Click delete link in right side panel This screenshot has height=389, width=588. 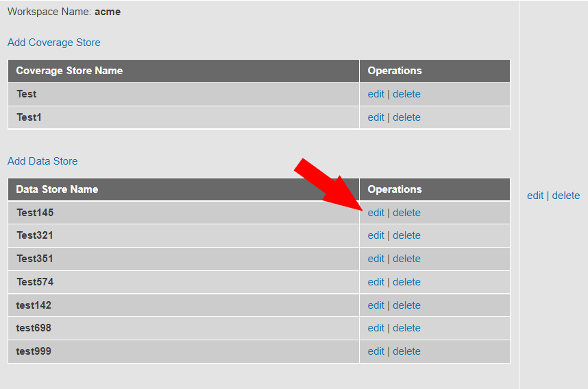tap(566, 196)
